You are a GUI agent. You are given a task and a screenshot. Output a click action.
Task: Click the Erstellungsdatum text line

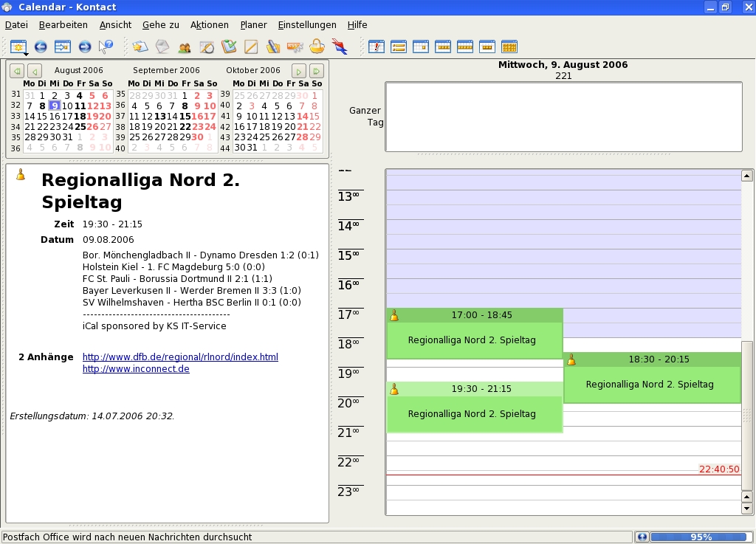pyautogui.click(x=92, y=416)
